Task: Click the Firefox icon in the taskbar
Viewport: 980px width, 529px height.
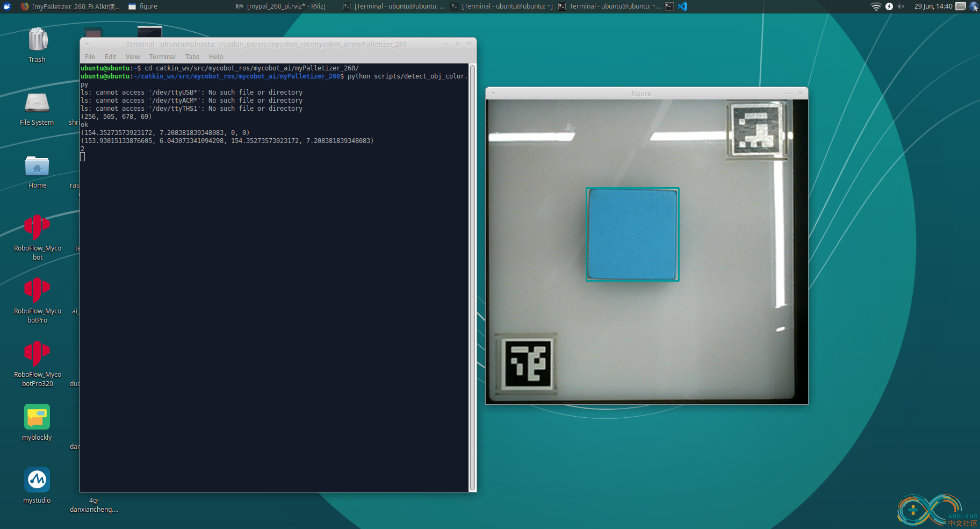Action: pos(25,6)
